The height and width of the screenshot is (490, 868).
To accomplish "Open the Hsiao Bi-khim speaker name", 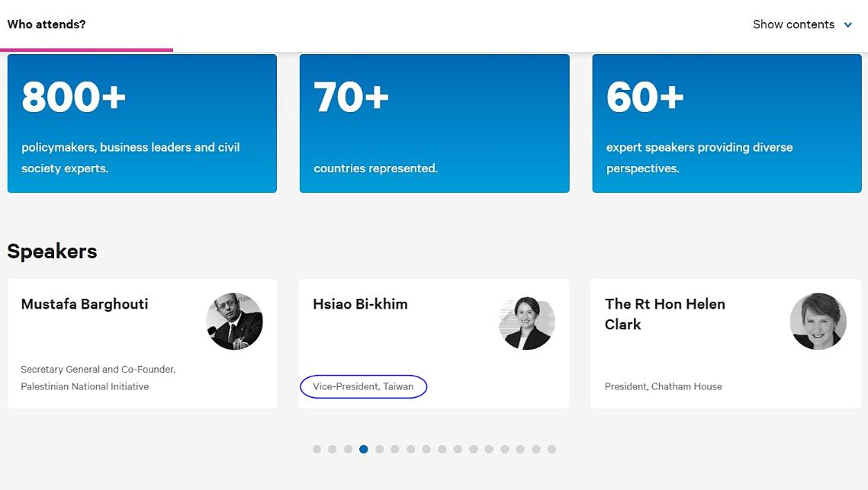I will (360, 304).
